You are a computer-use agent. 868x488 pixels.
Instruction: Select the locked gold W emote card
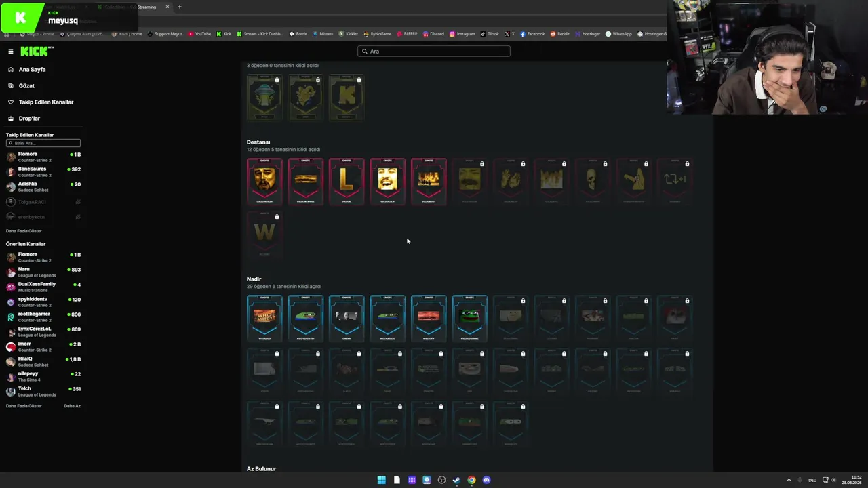pyautogui.click(x=264, y=234)
